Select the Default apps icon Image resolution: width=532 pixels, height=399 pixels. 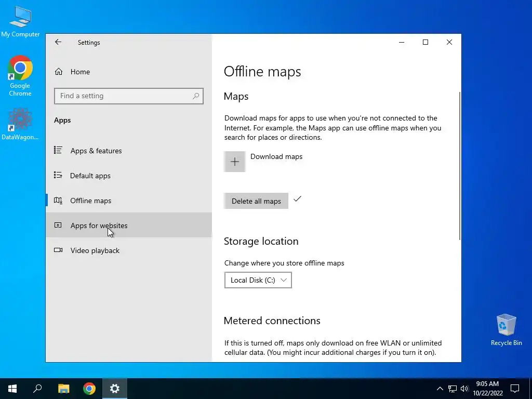coord(58,176)
